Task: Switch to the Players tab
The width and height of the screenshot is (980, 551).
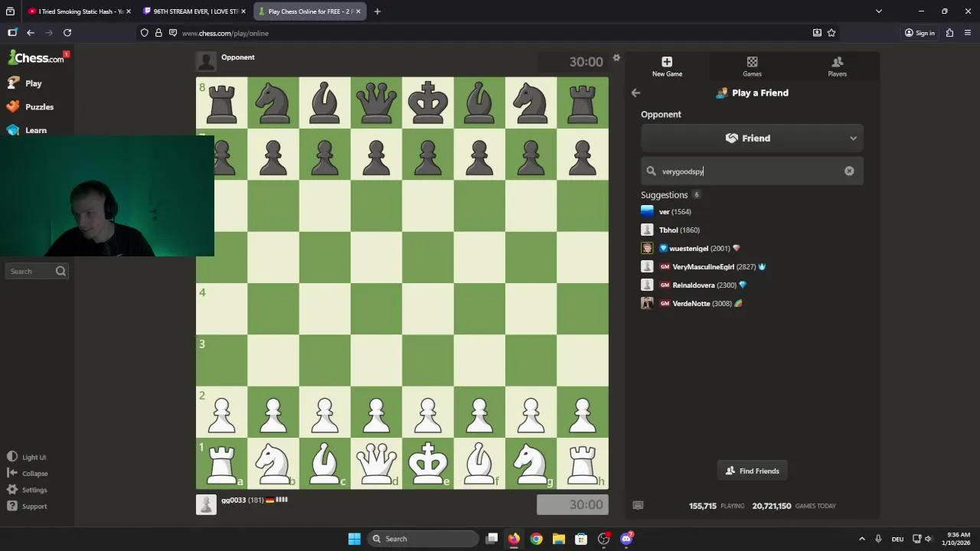Action: tap(837, 67)
